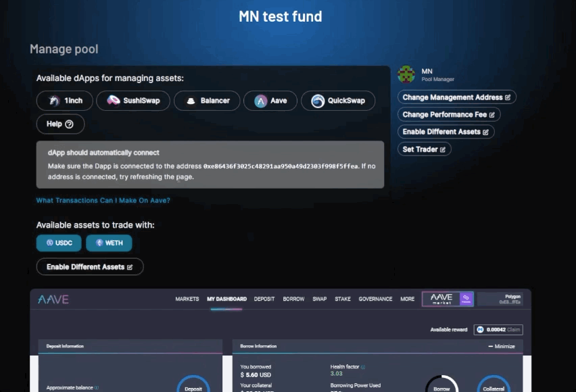Click the USDC coin icon
This screenshot has width=576, height=392.
point(49,243)
